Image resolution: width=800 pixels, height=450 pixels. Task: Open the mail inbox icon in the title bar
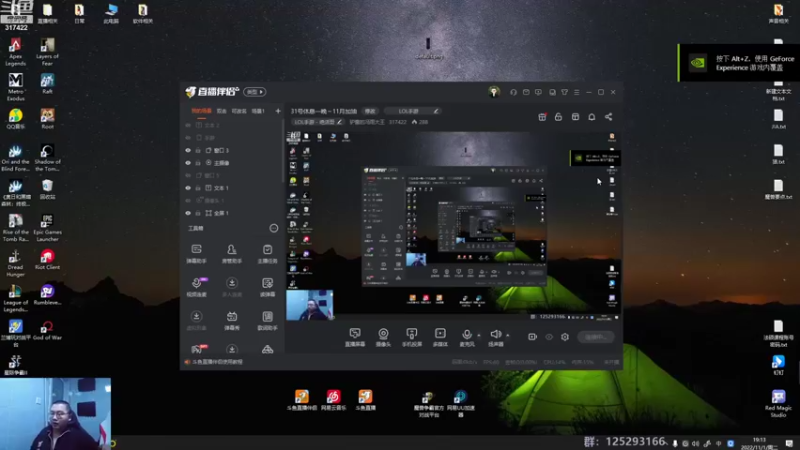[x=526, y=92]
